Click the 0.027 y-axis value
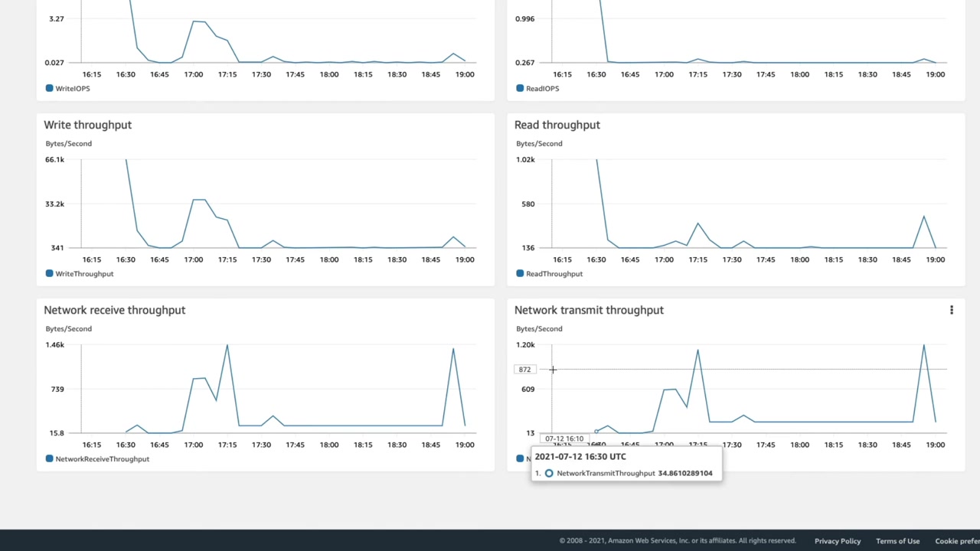The height and width of the screenshot is (551, 980). pos(54,63)
